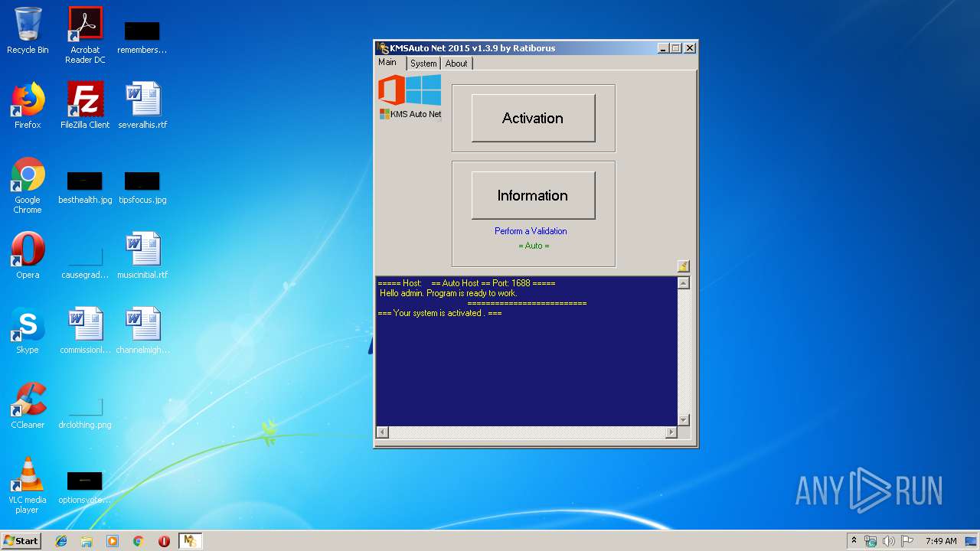Open Windows Media Player from the taskbar
This screenshot has height=551, width=980.
click(x=113, y=541)
